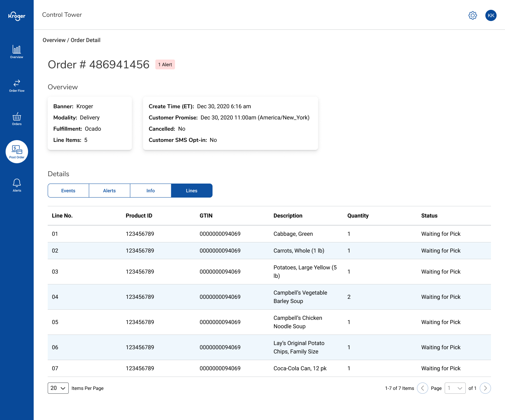This screenshot has width=505, height=420.
Task: Click line number 04 cell
Action: coord(55,297)
